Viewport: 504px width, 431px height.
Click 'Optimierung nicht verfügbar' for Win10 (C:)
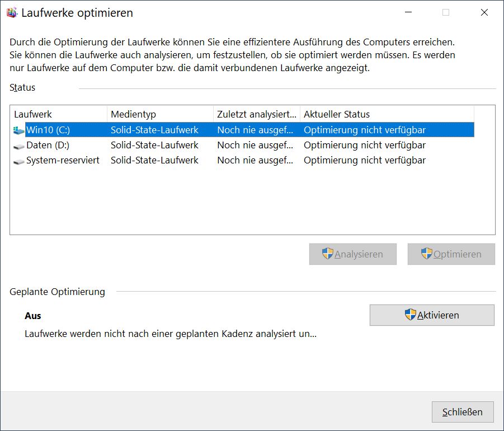coord(365,130)
